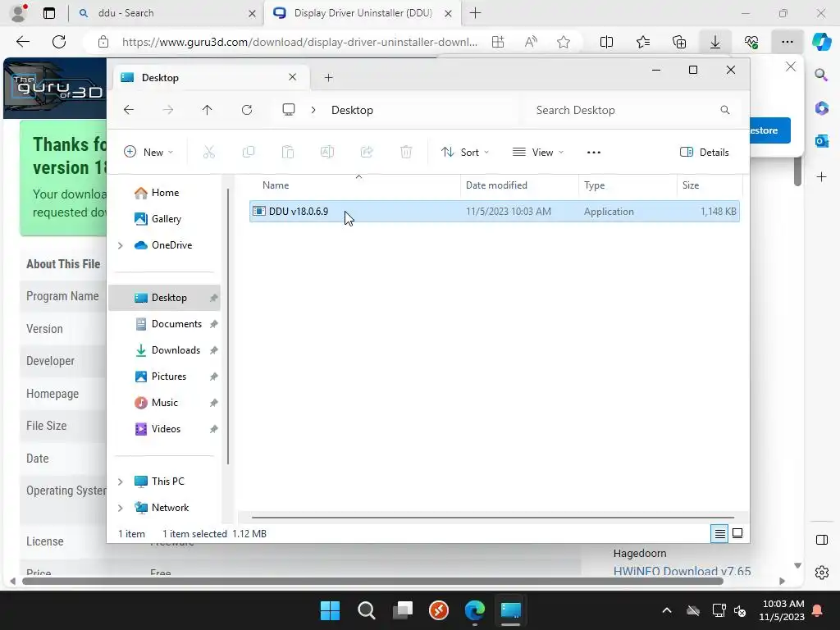The height and width of the screenshot is (630, 840).
Task: Open notifications bell in taskbar
Action: [818, 610]
